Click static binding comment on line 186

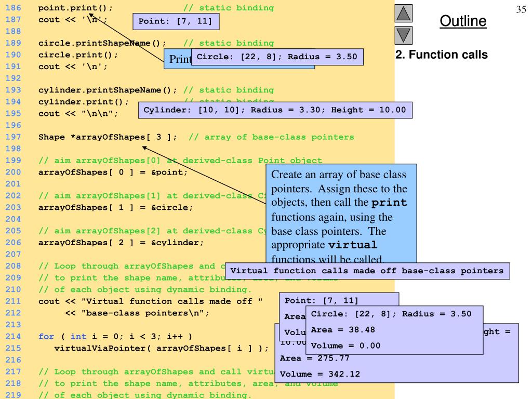[x=229, y=8]
